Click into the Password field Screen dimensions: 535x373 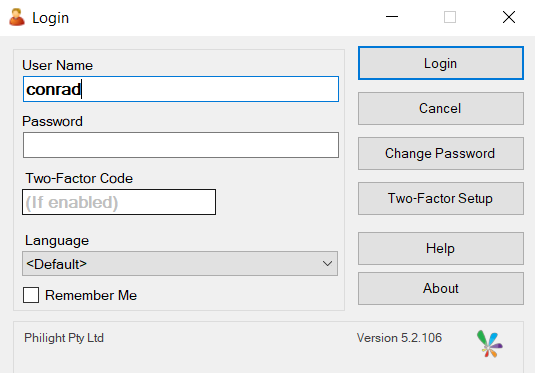coord(181,145)
